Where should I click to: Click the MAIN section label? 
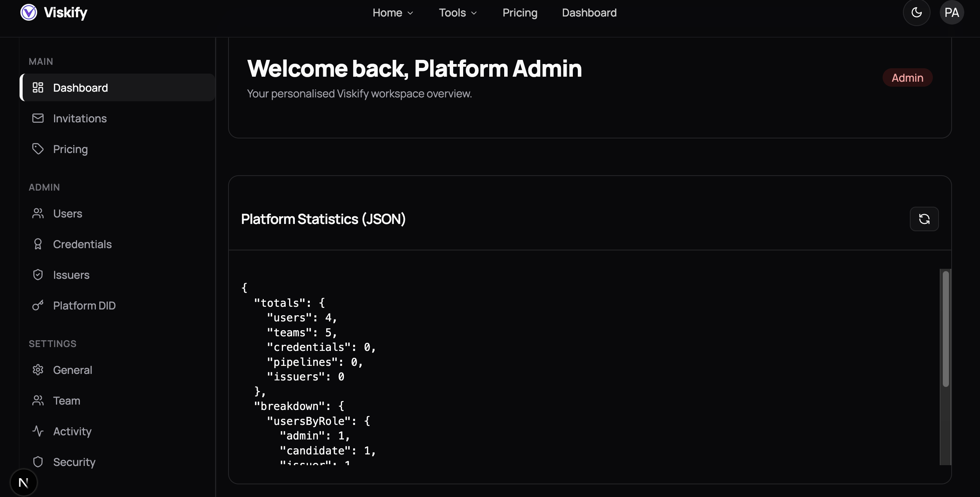[41, 61]
